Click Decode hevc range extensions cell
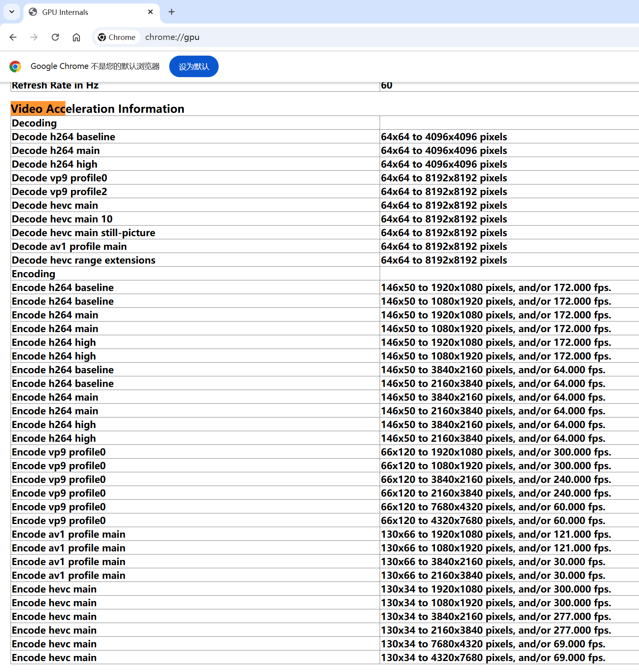Viewport: 639px width, 672px height. [195, 260]
